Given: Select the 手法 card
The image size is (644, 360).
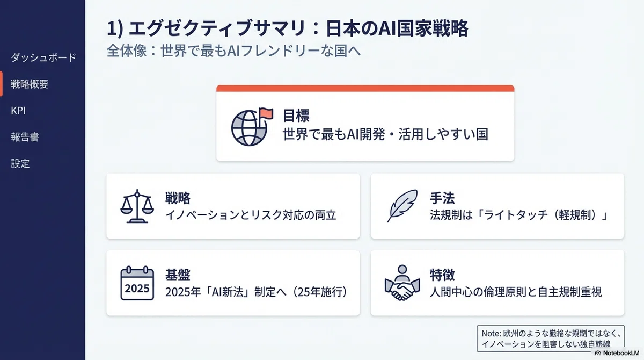Looking at the screenshot, I should (x=497, y=206).
